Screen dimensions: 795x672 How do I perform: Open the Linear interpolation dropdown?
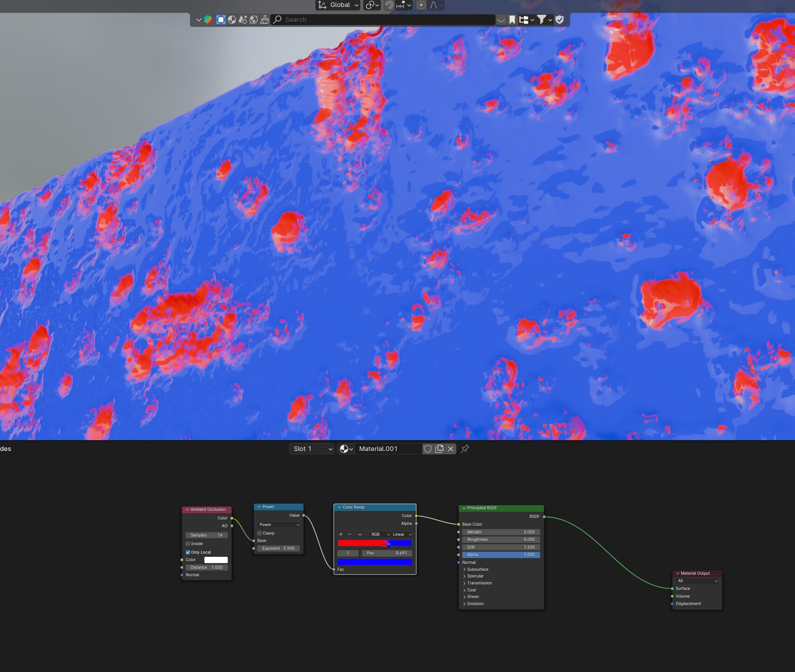402,535
